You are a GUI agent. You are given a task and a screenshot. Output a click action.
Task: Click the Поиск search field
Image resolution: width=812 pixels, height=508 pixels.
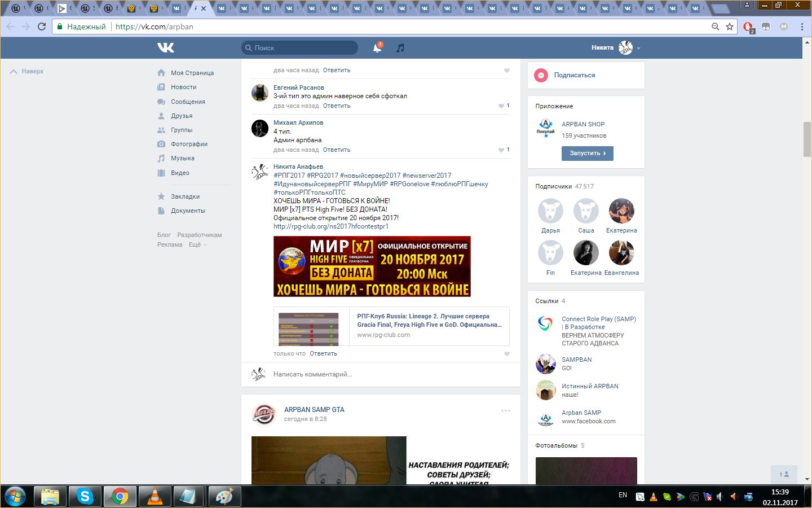pos(299,48)
